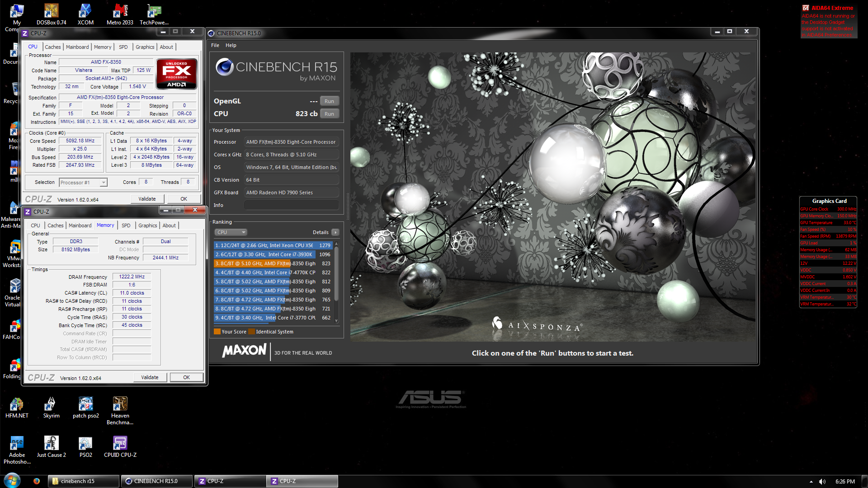Click the Identical System legend swatch
This screenshot has width=868, height=488.
(x=251, y=332)
